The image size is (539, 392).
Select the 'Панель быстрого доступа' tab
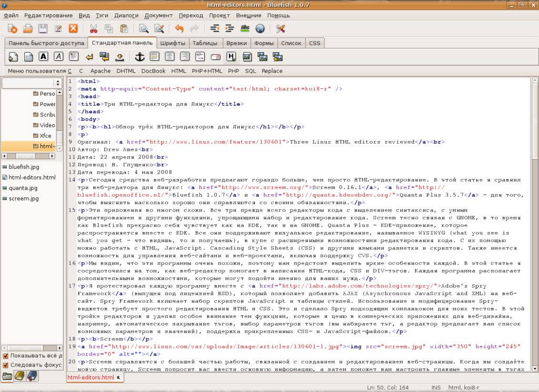[46, 43]
